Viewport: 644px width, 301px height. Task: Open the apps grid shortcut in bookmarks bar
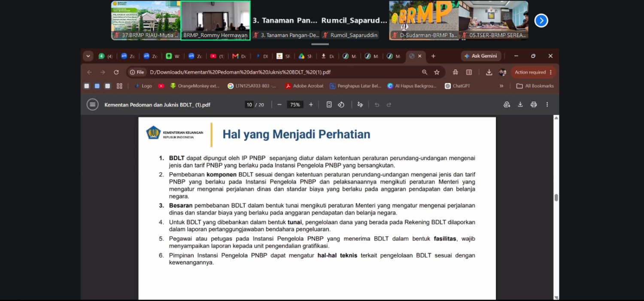[x=119, y=86]
